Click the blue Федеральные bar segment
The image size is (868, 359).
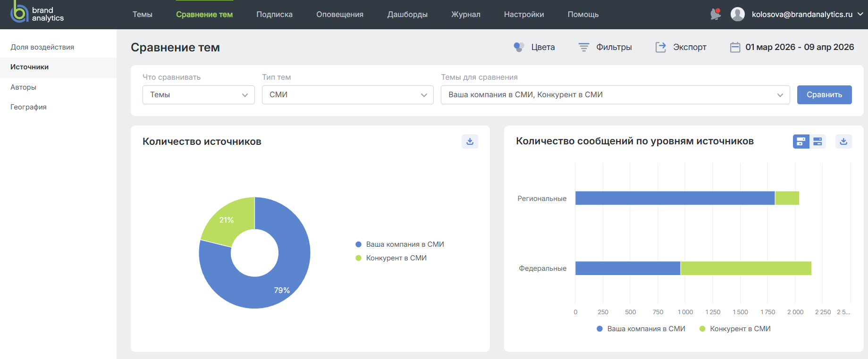(x=628, y=268)
